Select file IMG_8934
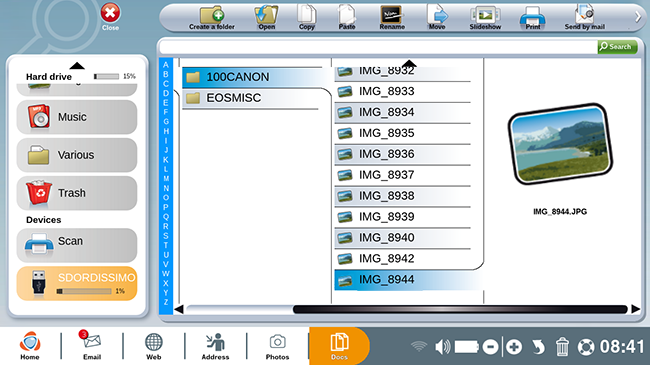Screen dimensions: 650x365 (x=403, y=112)
